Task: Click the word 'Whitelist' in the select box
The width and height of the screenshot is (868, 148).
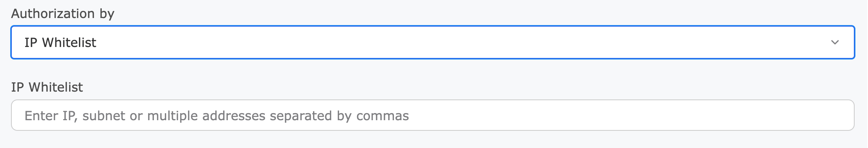Action: pyautogui.click(x=69, y=42)
